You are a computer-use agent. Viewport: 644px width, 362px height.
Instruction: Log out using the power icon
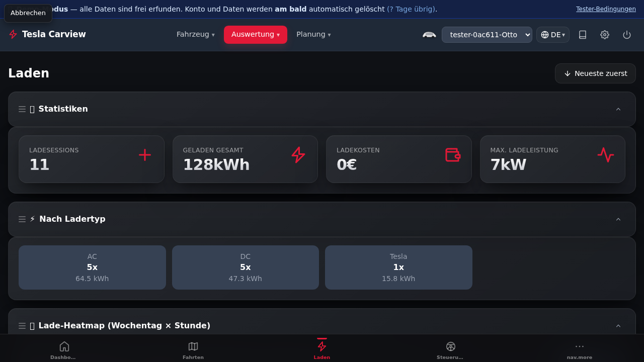pos(627,35)
